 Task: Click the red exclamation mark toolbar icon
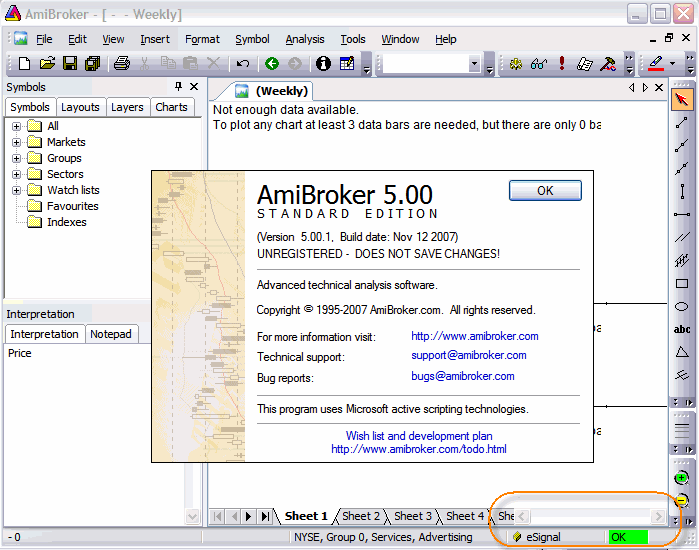pyautogui.click(x=562, y=64)
